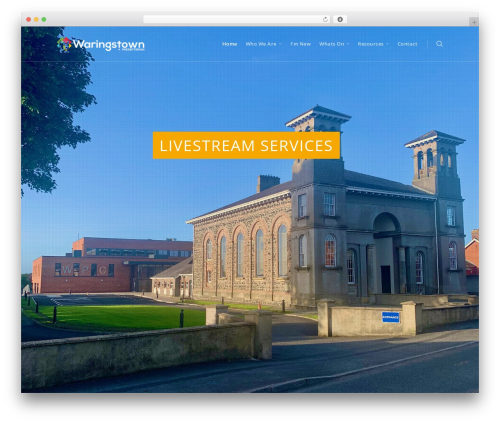Go to the Contact page
This screenshot has height=423, width=500.
(x=407, y=44)
